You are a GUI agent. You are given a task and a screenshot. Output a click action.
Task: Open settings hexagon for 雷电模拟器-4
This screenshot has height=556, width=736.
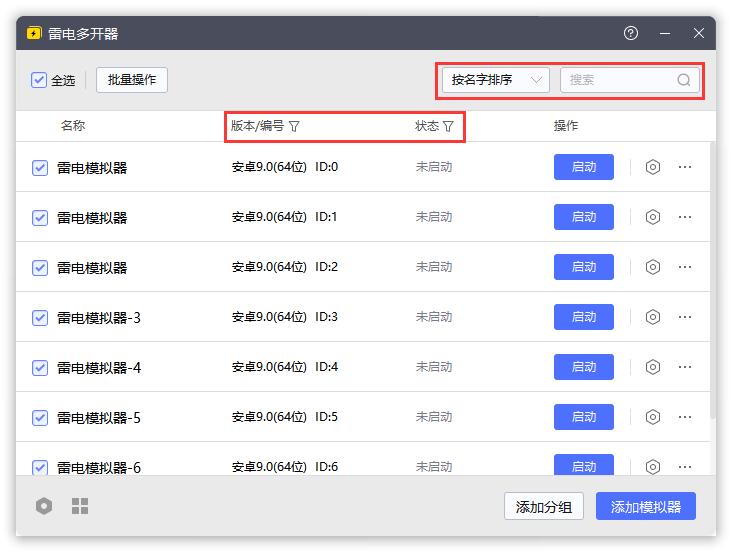(x=652, y=367)
